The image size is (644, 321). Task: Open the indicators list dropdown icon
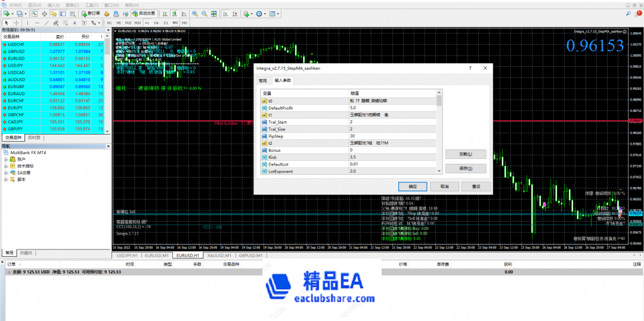(x=246, y=14)
